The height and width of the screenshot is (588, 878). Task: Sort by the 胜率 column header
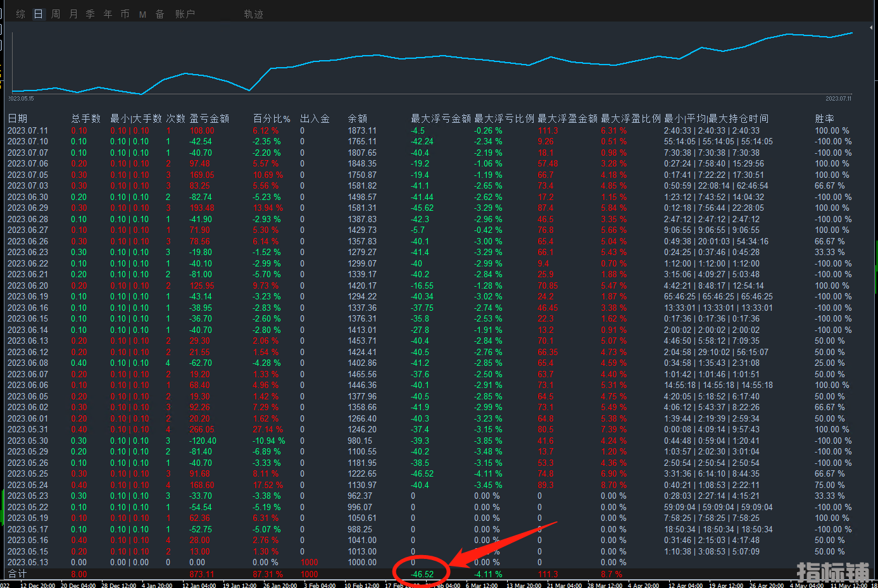coord(824,118)
